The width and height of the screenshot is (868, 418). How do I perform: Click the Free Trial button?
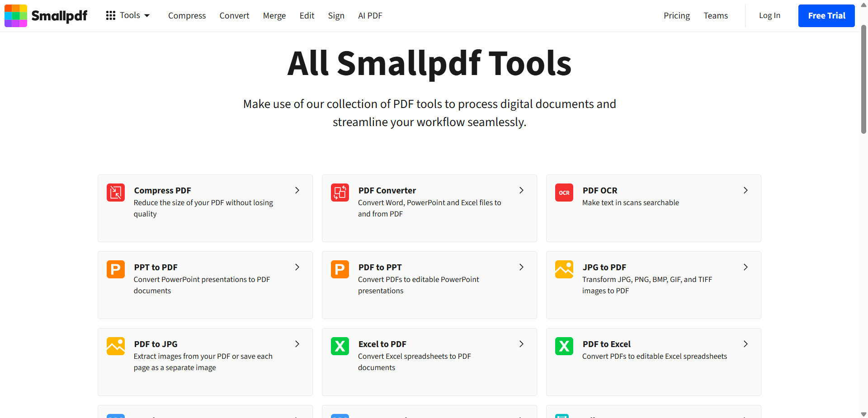(826, 16)
